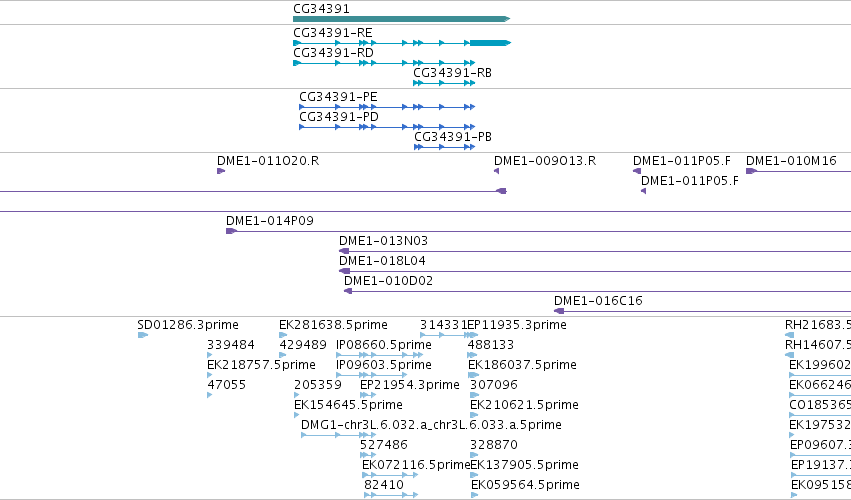The image size is (851, 500).
Task: Select the CG34391-PB protein glyph
Action: click(x=444, y=147)
